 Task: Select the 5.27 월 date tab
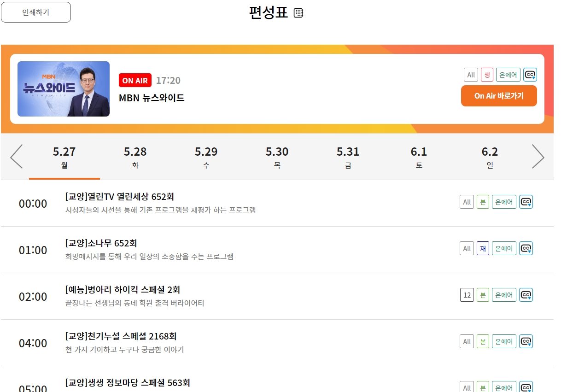point(64,157)
